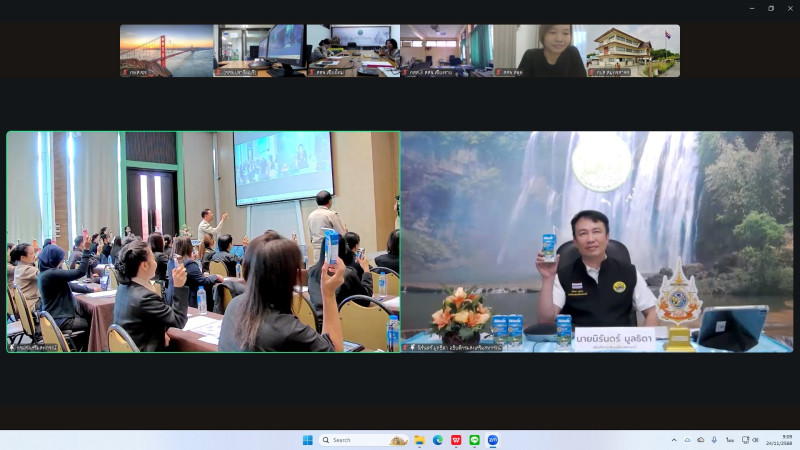Open the input language indicator in the tray

tap(730, 440)
